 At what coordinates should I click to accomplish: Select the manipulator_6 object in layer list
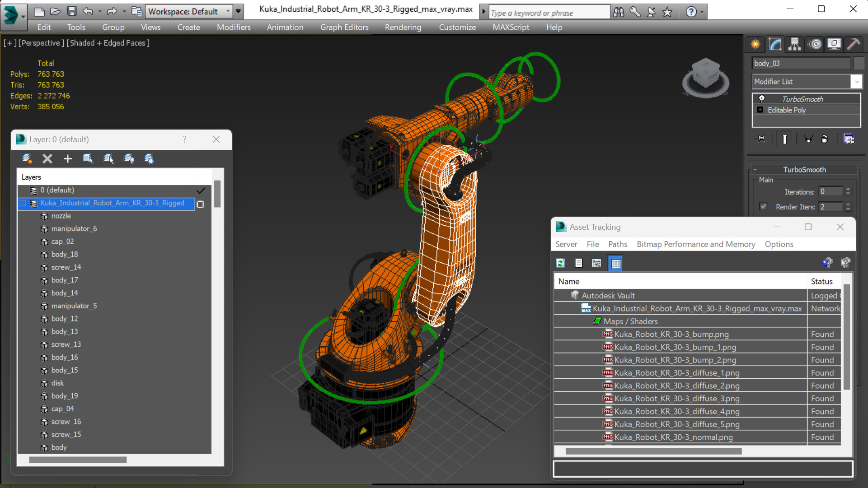[x=74, y=228]
